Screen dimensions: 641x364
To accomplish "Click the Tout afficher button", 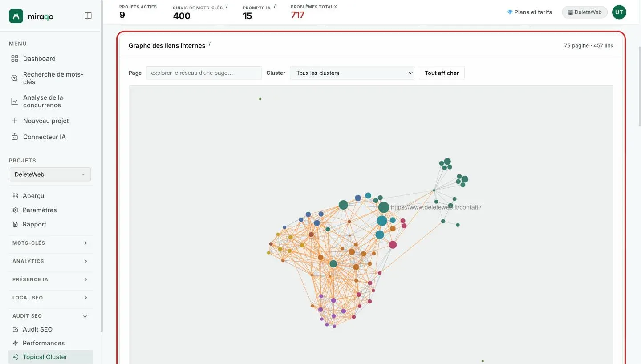I will point(442,73).
